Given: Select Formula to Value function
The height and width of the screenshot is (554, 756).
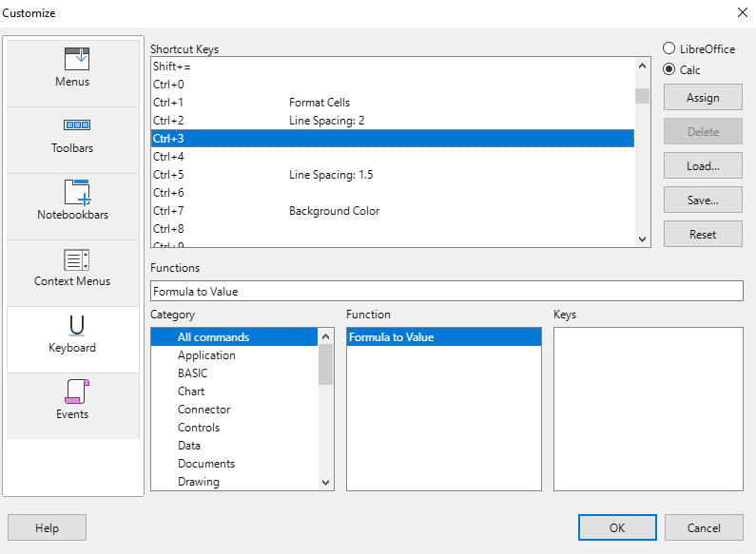Looking at the screenshot, I should (443, 337).
